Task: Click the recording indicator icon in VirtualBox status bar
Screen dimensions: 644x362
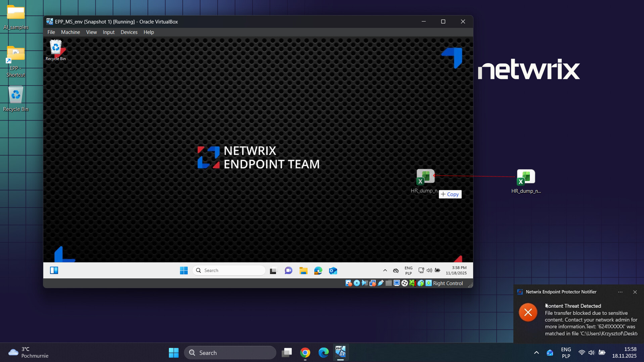Action: (405, 283)
